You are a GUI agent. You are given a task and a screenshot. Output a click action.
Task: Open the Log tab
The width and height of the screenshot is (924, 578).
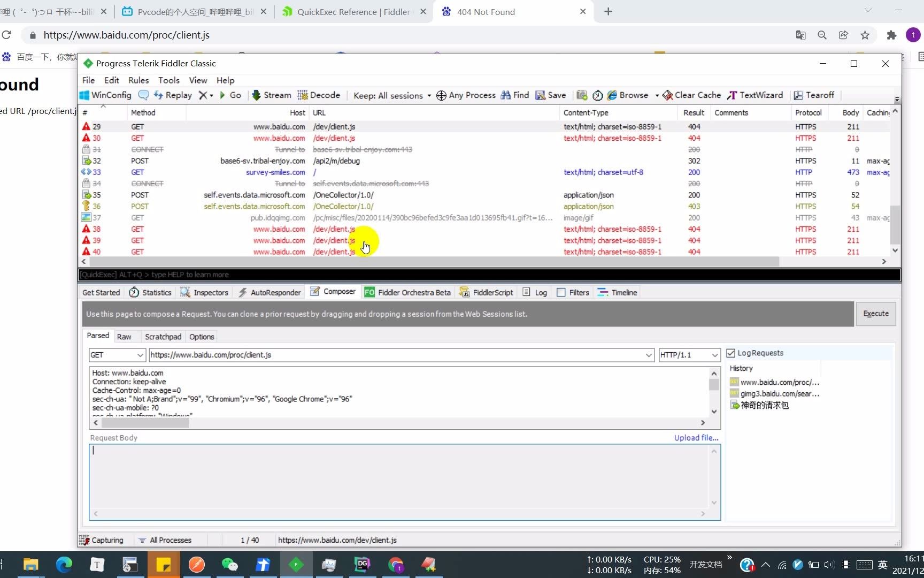[x=535, y=292]
